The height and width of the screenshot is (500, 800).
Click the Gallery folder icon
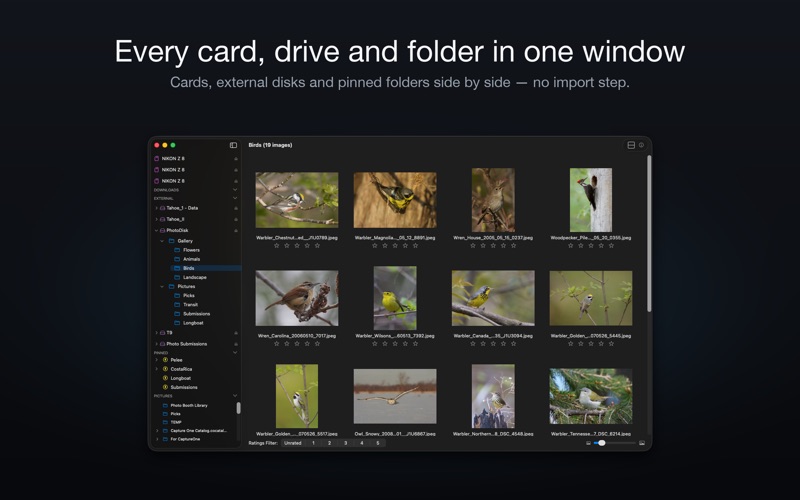click(171, 241)
